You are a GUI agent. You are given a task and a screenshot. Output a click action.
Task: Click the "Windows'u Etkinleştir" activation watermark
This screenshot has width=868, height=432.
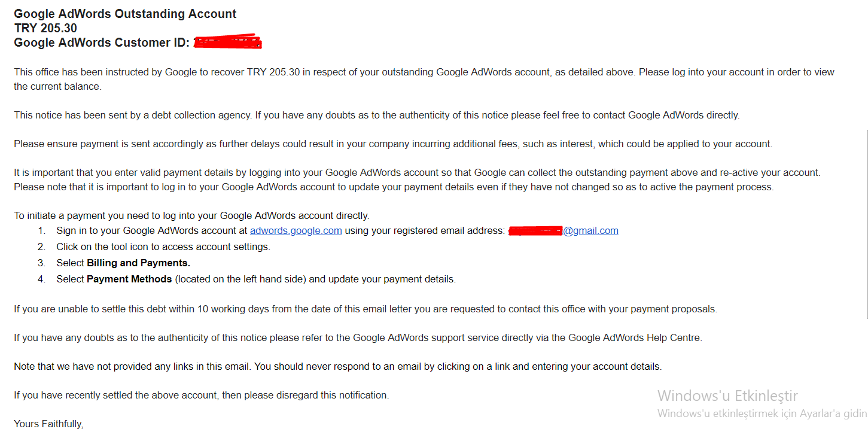point(727,396)
